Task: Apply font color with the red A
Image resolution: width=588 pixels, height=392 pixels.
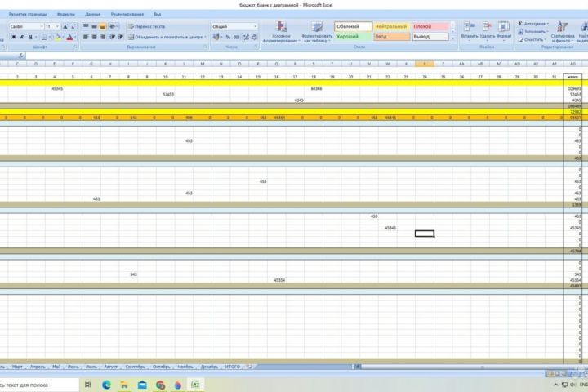Action: click(69, 37)
